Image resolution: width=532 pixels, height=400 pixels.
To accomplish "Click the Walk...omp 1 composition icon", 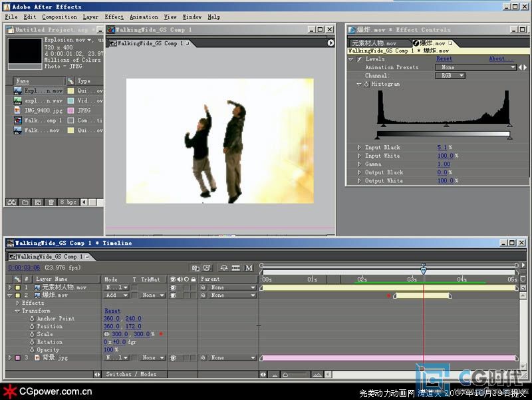I will [x=18, y=120].
